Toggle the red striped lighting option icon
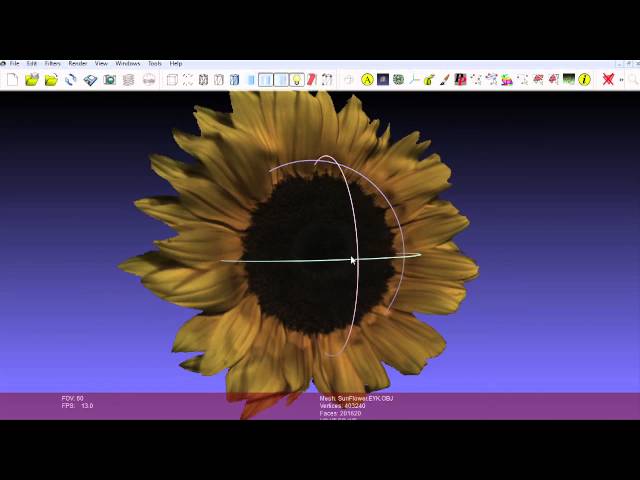Viewport: 640px width, 480px height. pyautogui.click(x=312, y=79)
